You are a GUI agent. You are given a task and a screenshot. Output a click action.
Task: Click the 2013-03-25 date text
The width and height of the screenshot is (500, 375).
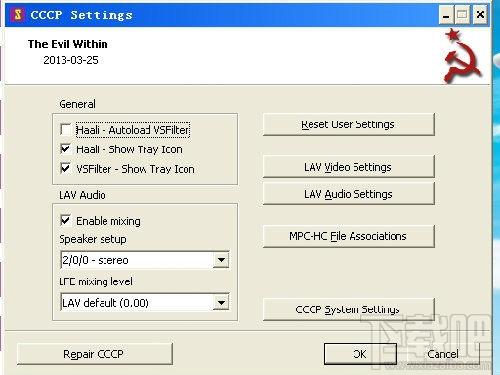71,60
